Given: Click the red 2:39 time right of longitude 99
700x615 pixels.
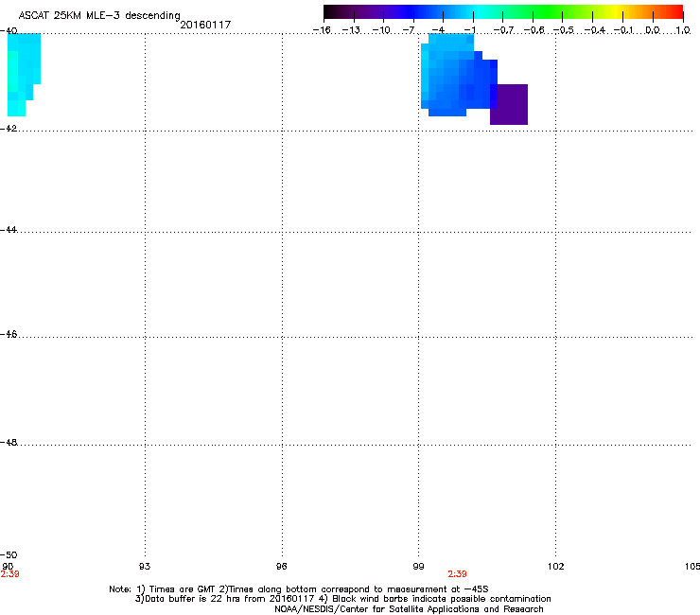Looking at the screenshot, I should 457,574.
